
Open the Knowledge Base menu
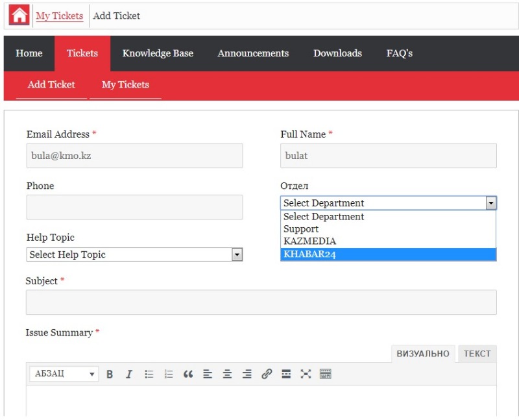point(158,53)
